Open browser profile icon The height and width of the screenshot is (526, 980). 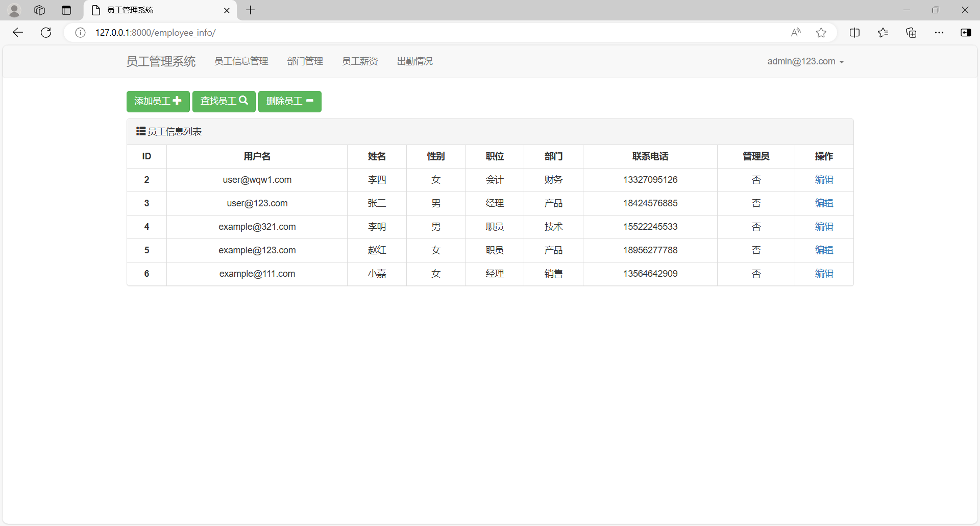pyautogui.click(x=14, y=10)
